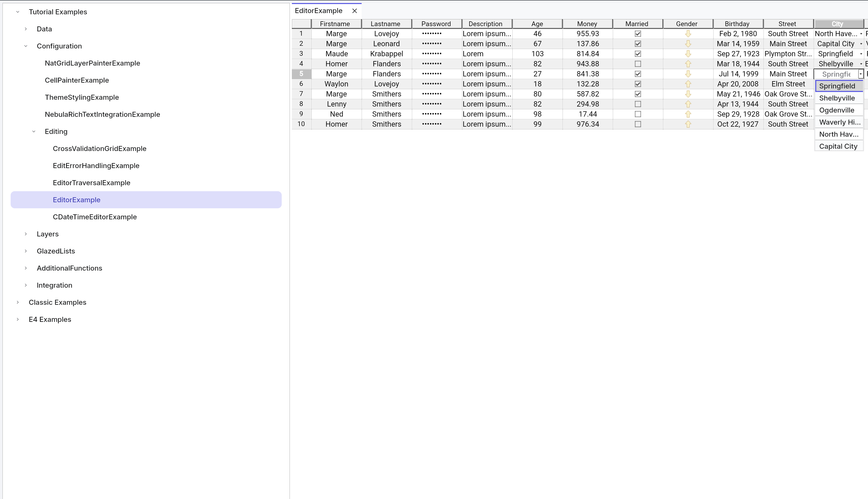
Task: Click the City column header
Action: [x=839, y=24]
